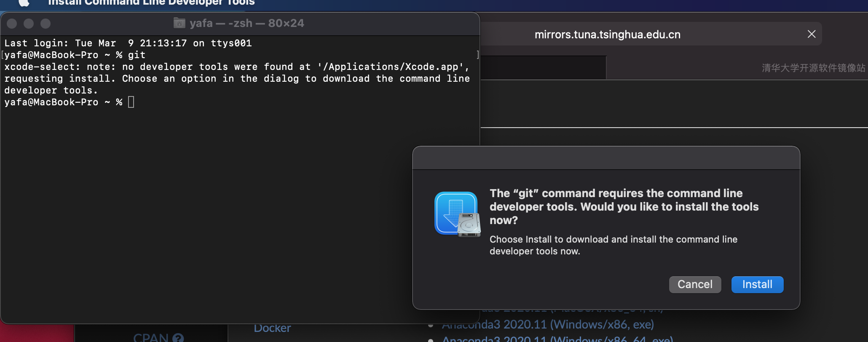The width and height of the screenshot is (868, 342).
Task: Click the Terminal minimize button
Action: tap(29, 24)
